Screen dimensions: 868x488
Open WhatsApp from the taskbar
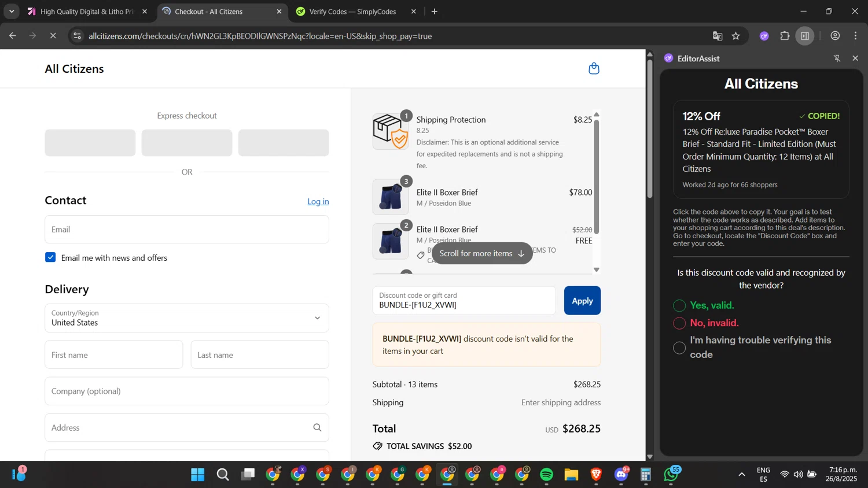tap(671, 475)
